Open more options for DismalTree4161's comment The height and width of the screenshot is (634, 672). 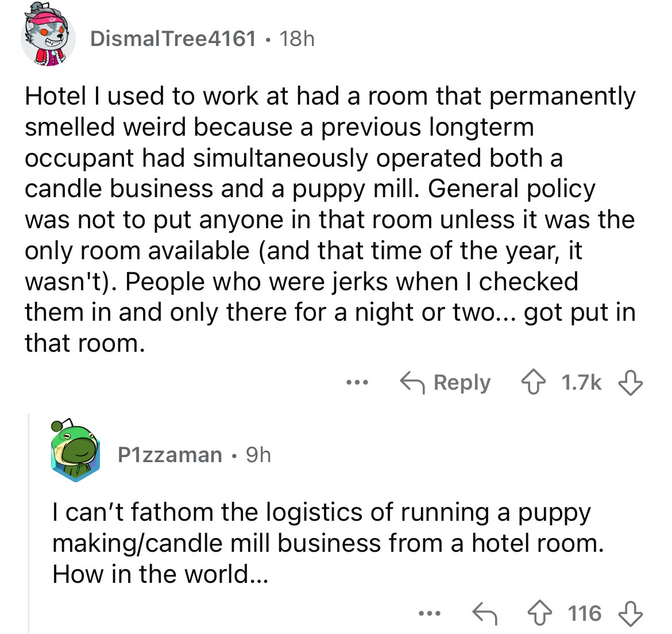pyautogui.click(x=361, y=382)
